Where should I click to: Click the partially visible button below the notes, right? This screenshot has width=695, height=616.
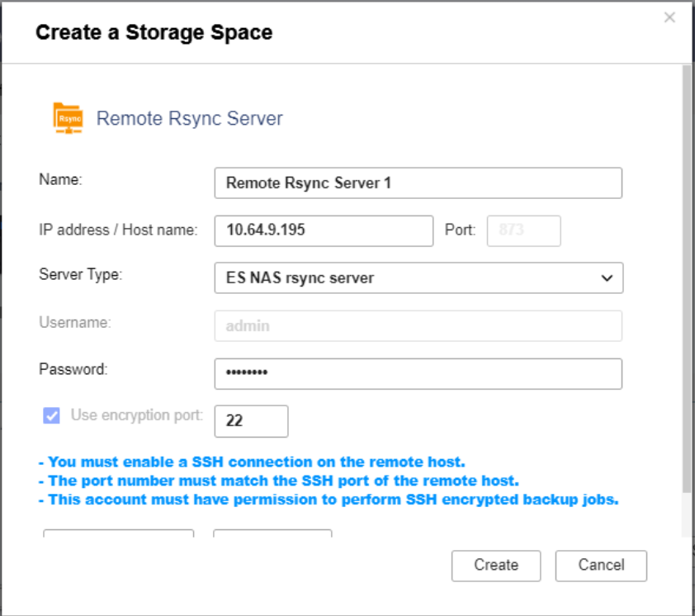(272, 533)
